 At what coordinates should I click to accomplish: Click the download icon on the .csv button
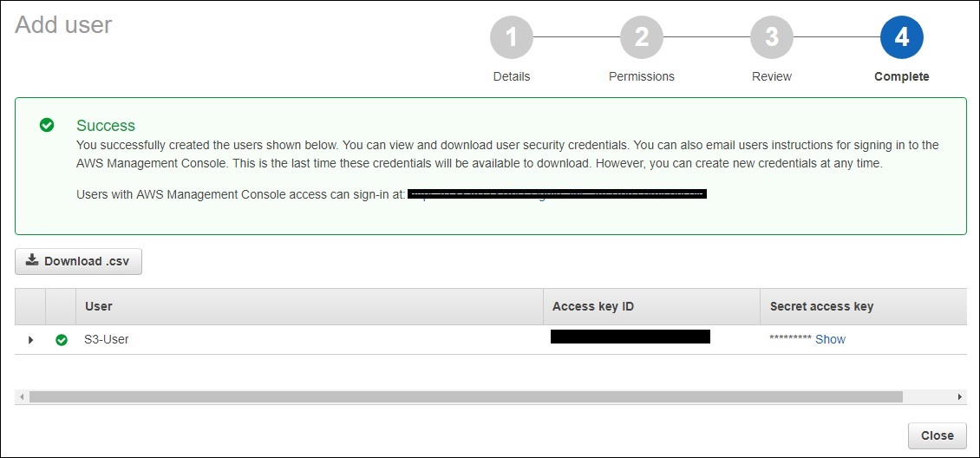click(x=32, y=260)
